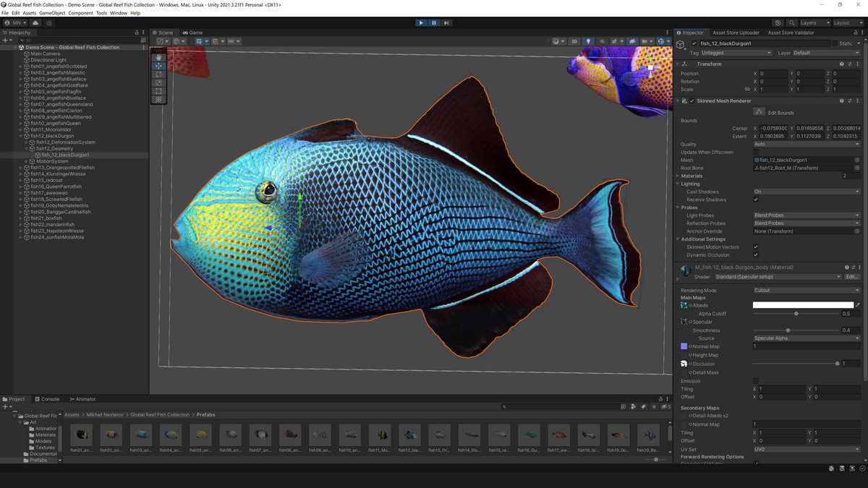Toggle scene audio icon in Scene view
The width and height of the screenshot is (868, 488).
(x=603, y=41)
